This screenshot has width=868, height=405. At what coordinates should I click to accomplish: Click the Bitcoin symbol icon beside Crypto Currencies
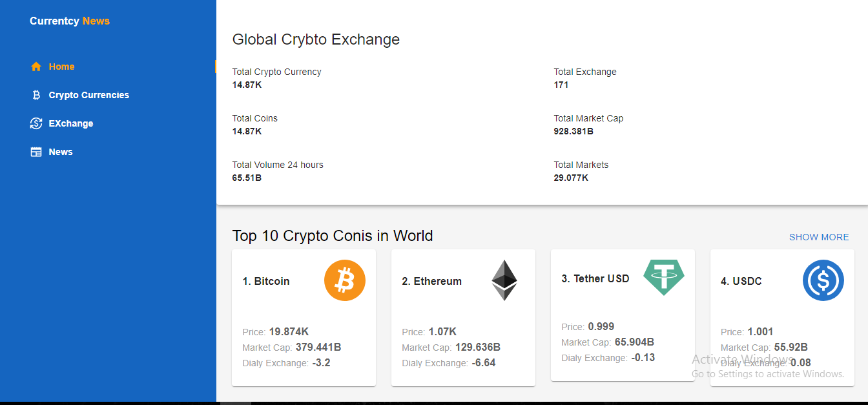tap(36, 95)
